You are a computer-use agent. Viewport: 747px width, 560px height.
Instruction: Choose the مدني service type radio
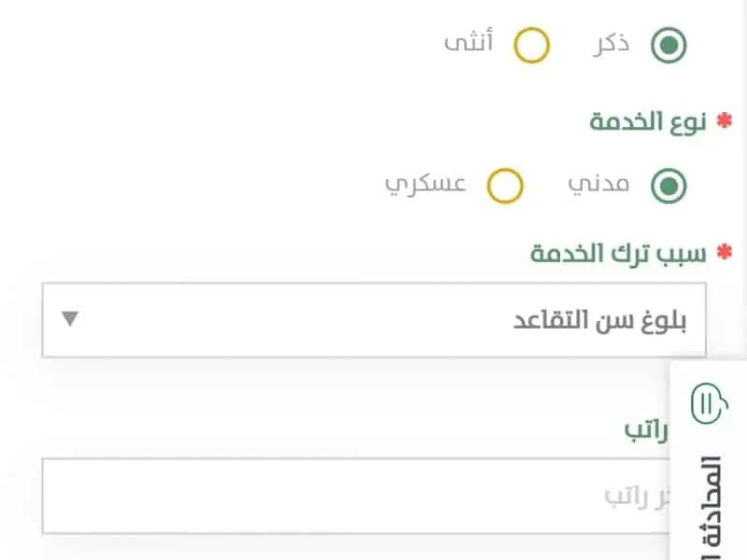pyautogui.click(x=669, y=186)
